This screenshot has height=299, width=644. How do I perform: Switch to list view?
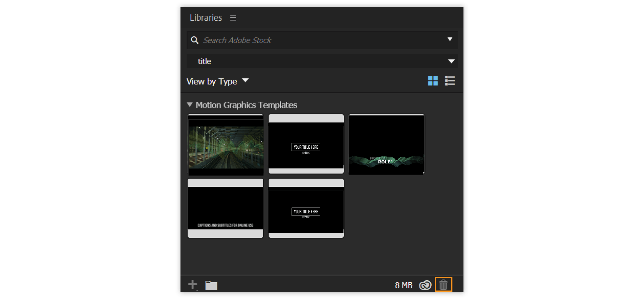450,81
